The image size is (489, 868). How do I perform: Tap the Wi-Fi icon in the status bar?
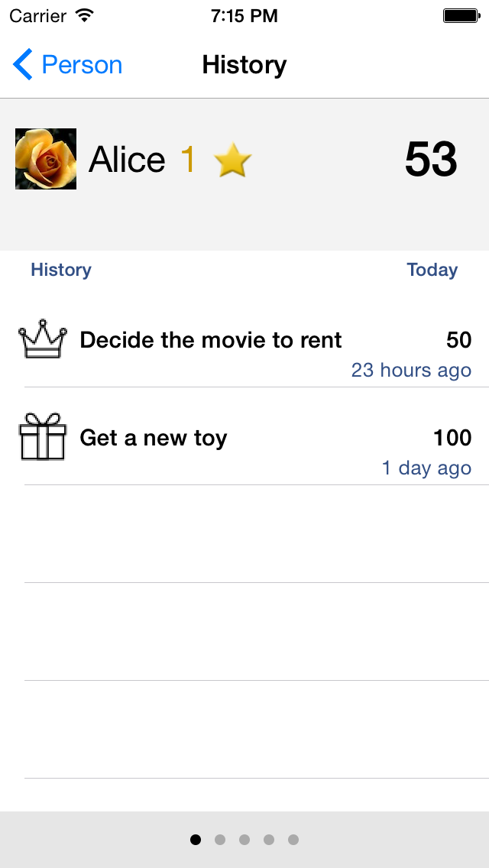tap(84, 14)
